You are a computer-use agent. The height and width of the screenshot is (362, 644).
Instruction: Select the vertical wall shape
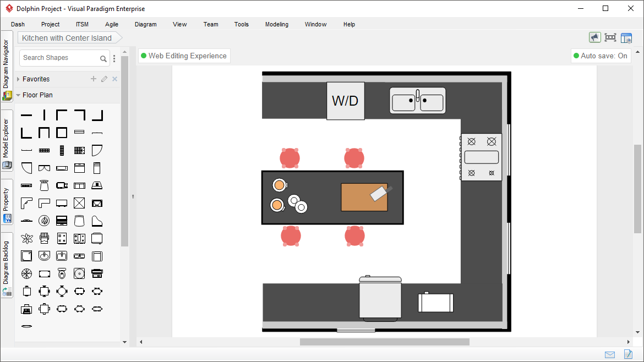[x=44, y=116]
